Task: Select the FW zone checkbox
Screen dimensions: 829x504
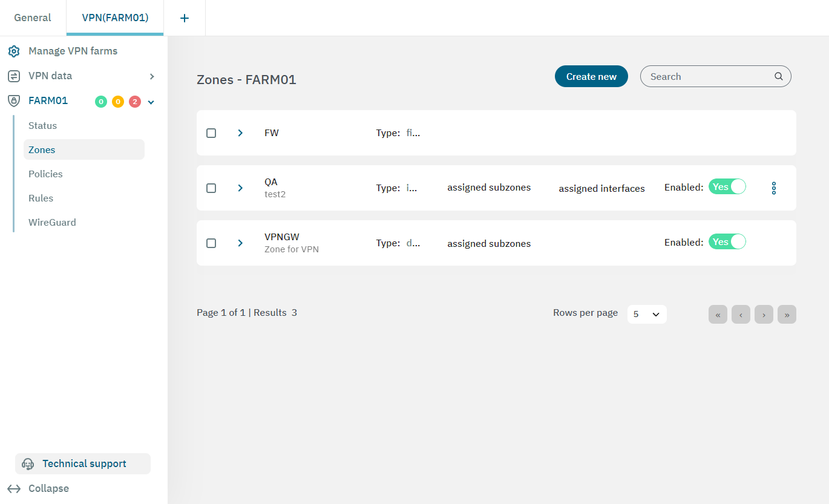Action: (211, 133)
